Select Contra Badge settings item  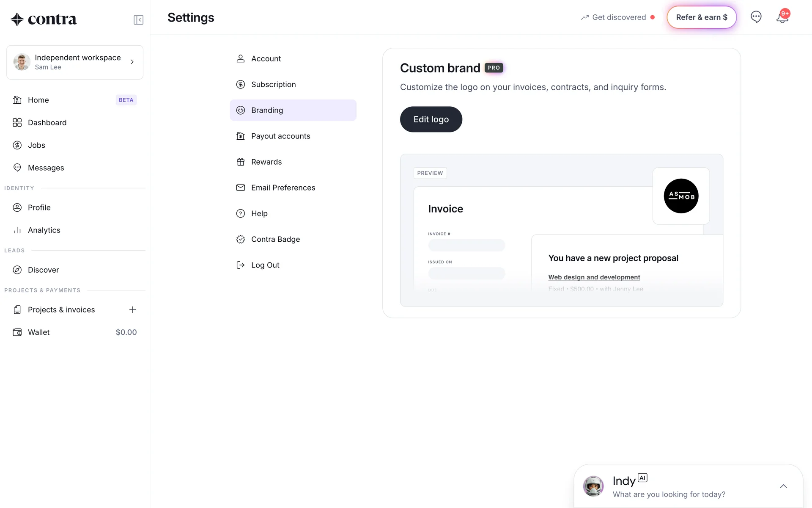[x=275, y=240]
